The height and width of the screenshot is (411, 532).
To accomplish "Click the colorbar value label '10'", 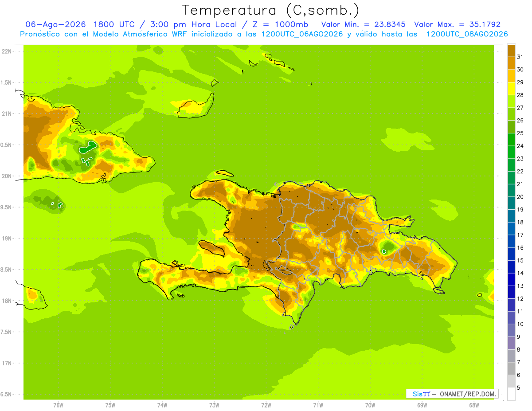I will 520,324.
